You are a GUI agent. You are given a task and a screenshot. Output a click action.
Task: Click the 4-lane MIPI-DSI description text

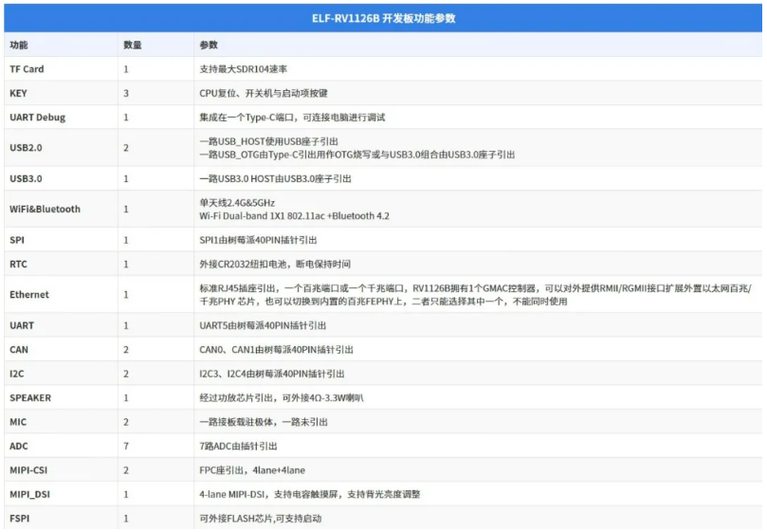pos(309,494)
